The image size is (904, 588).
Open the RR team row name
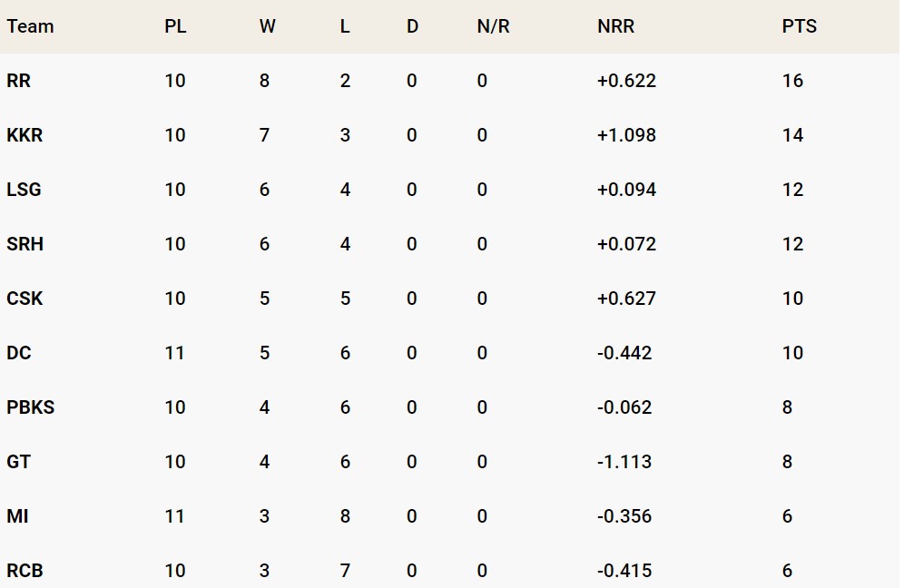click(x=18, y=81)
